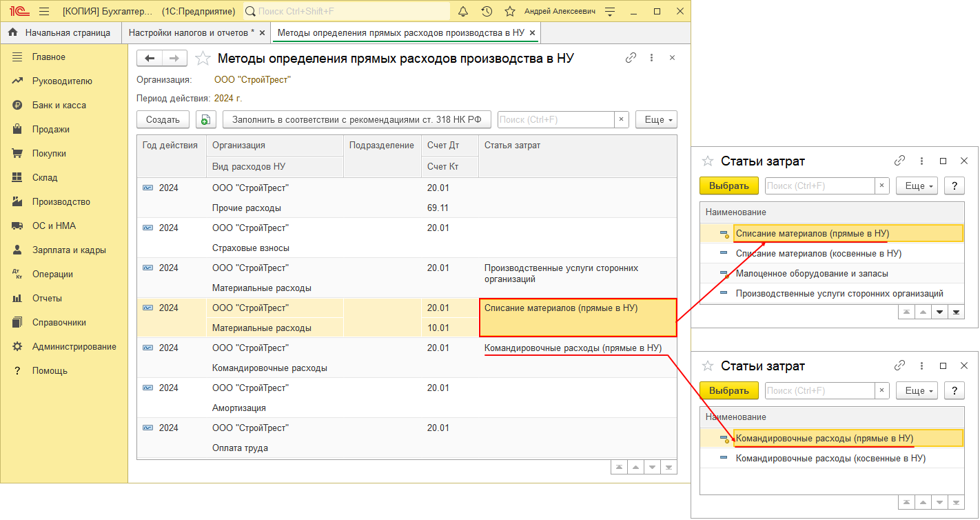Click global search field Поиск Ctrl+Shift+F
The width and height of the screenshot is (980, 520).
coord(347,12)
